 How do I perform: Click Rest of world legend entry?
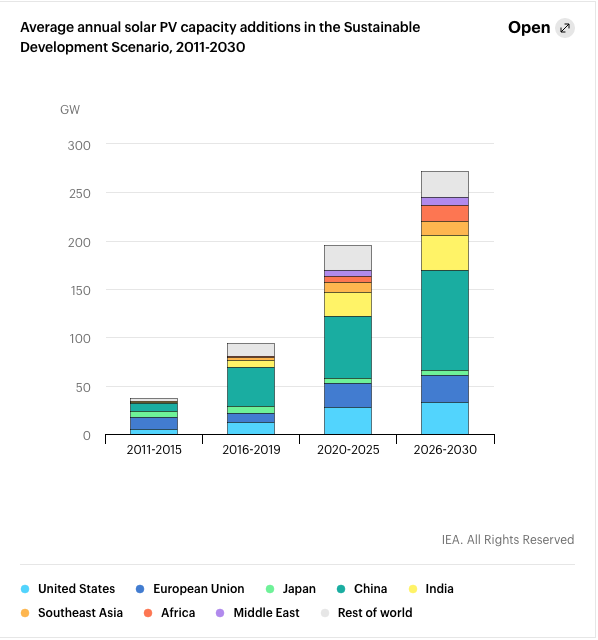point(367,613)
